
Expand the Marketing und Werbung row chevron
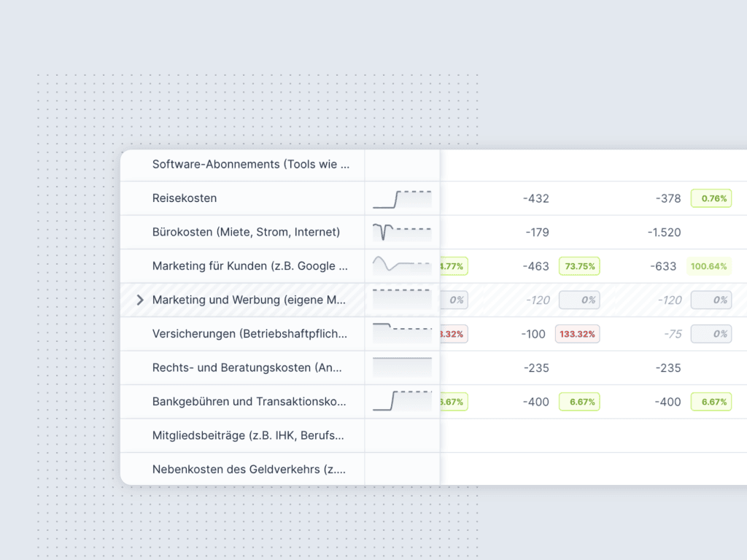coord(140,300)
